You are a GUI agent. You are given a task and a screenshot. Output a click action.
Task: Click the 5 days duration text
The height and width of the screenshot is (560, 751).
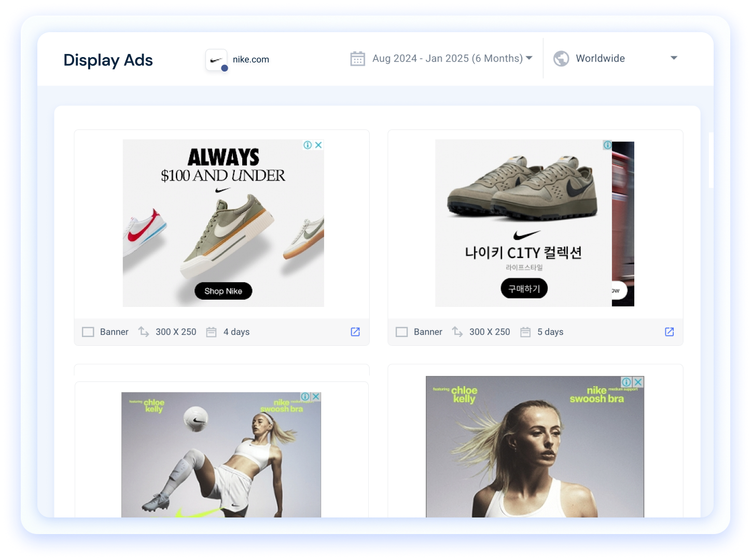point(550,332)
